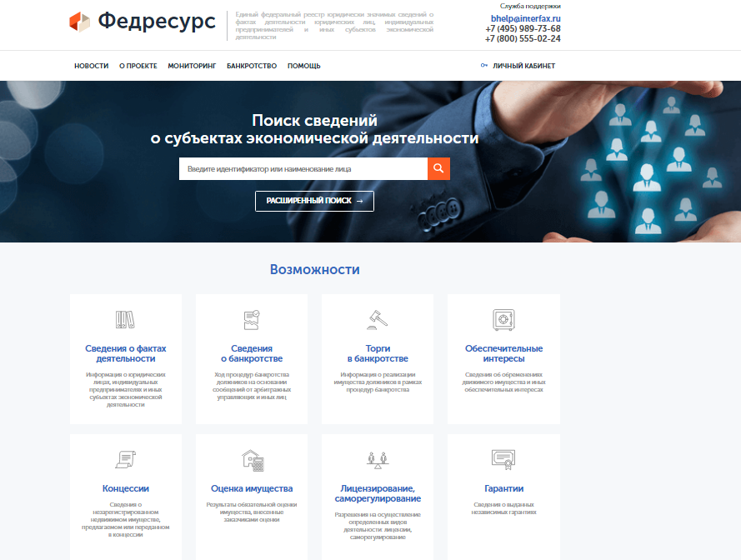Open Личный кабинет login link
Image resolution: width=741 pixels, height=560 pixels.
point(523,66)
